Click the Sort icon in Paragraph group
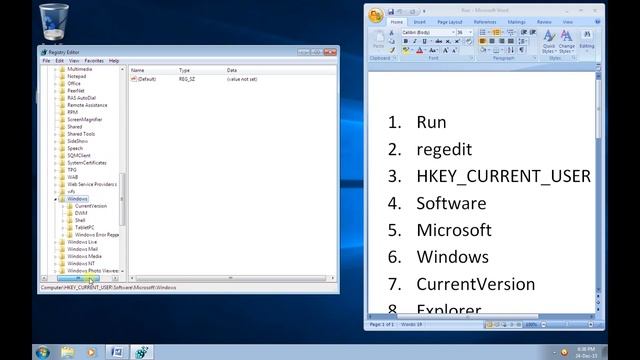640x360 pixels. [511, 50]
